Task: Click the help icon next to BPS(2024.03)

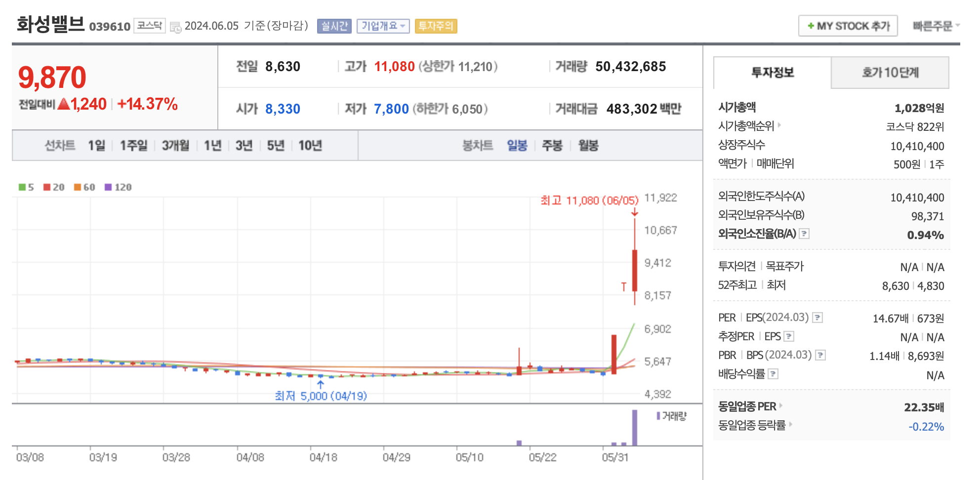Action: 820,355
